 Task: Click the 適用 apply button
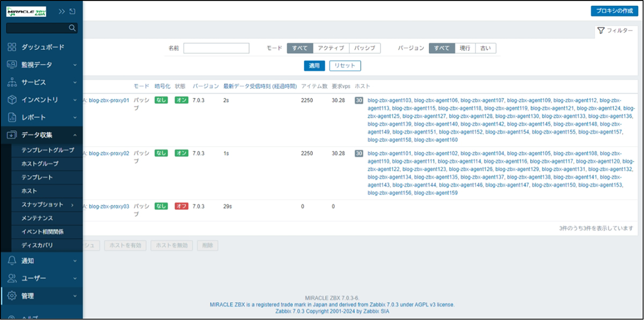click(x=314, y=65)
